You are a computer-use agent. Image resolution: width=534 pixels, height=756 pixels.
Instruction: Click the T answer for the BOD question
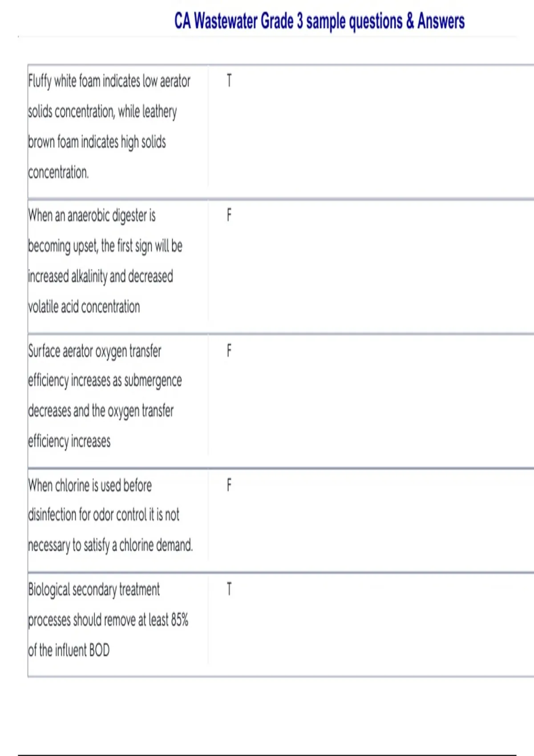(229, 589)
